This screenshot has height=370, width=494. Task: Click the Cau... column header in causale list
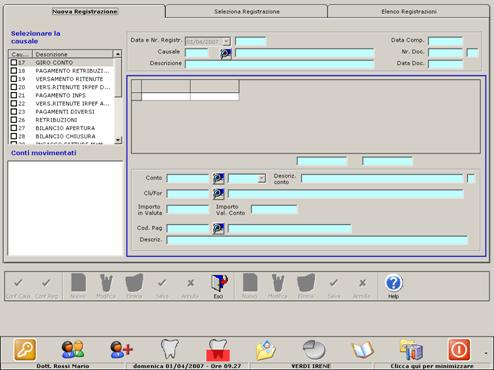point(20,54)
